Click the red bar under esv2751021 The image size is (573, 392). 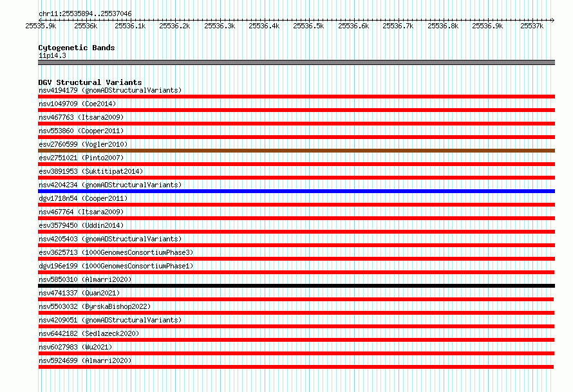click(296, 164)
